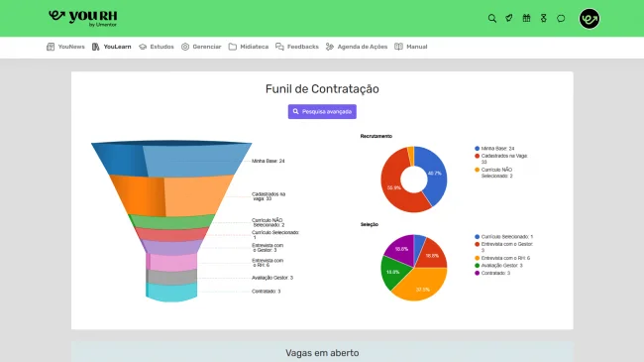Select the pink Entrevista com o RH segment
Viewport: 644px width, 362px height.
point(171,262)
